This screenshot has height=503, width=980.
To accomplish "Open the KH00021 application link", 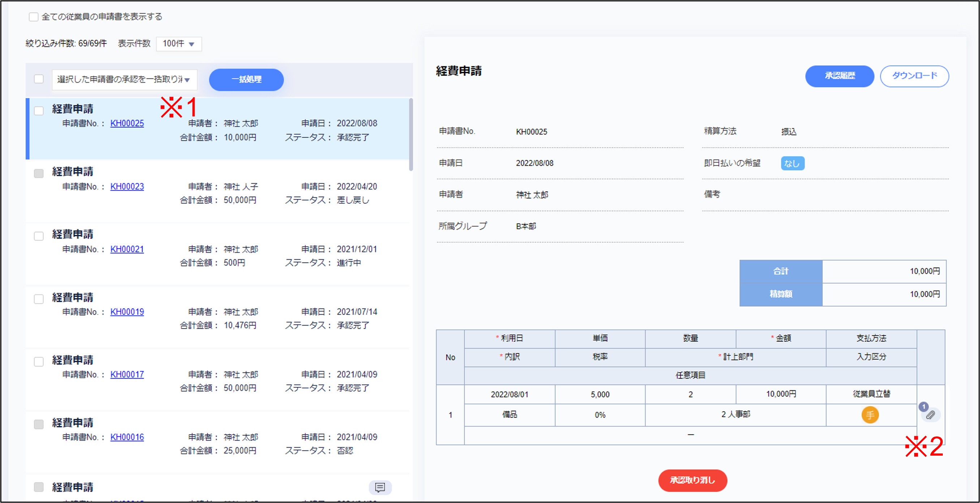I will [127, 249].
